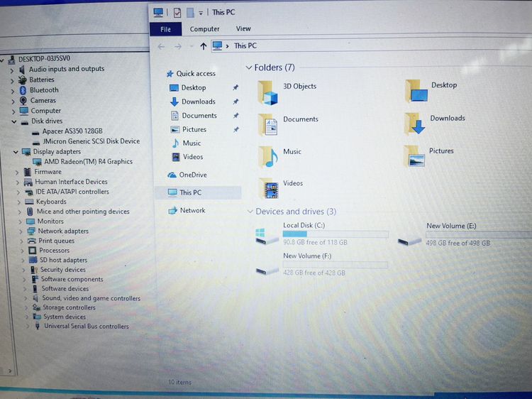The image size is (532, 399).
Task: Click the Properties icon in title bar
Action: (177, 13)
